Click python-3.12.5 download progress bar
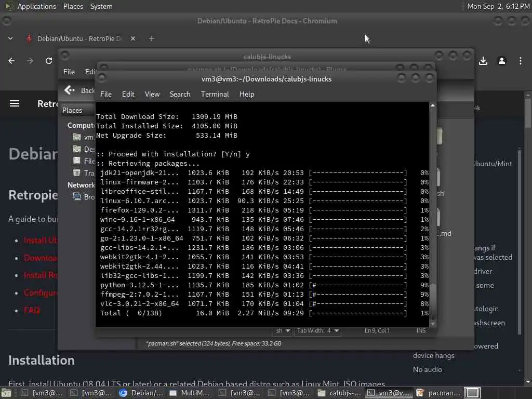Image resolution: width=532 pixels, height=399 pixels. pos(358,285)
